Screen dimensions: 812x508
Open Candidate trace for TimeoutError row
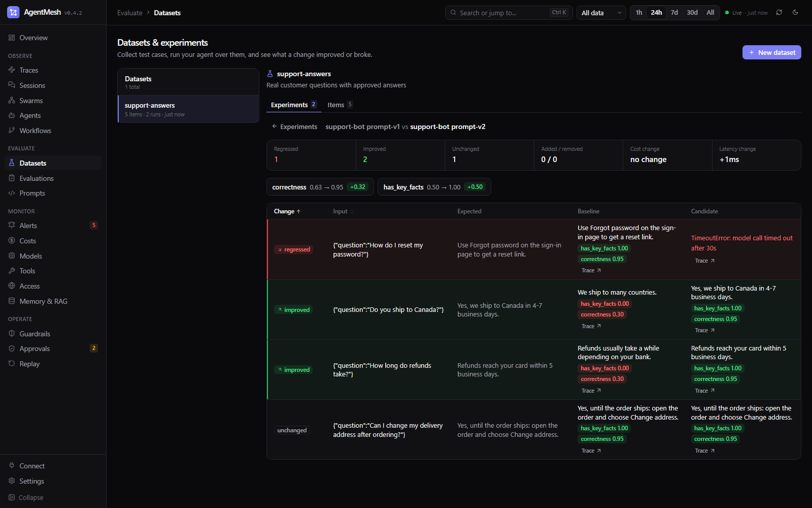click(x=705, y=261)
